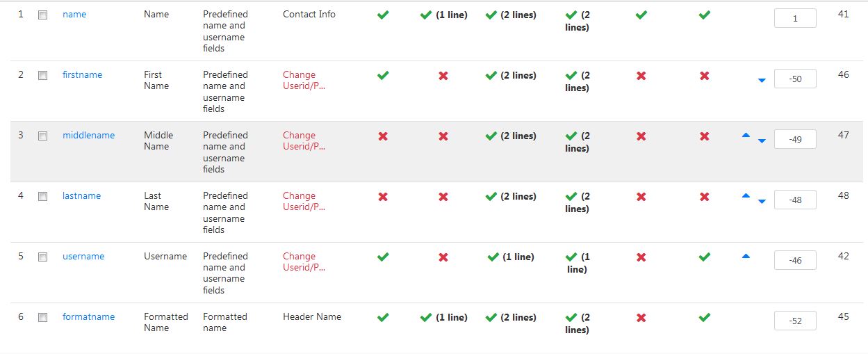Click the ordering input with value 1
The width and height of the screenshot is (868, 354).
click(x=795, y=18)
